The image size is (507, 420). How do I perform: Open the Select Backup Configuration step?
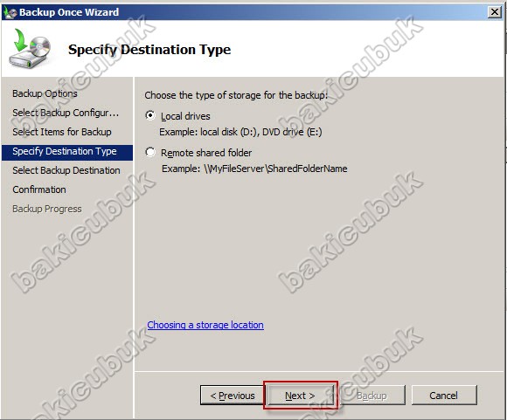66,113
